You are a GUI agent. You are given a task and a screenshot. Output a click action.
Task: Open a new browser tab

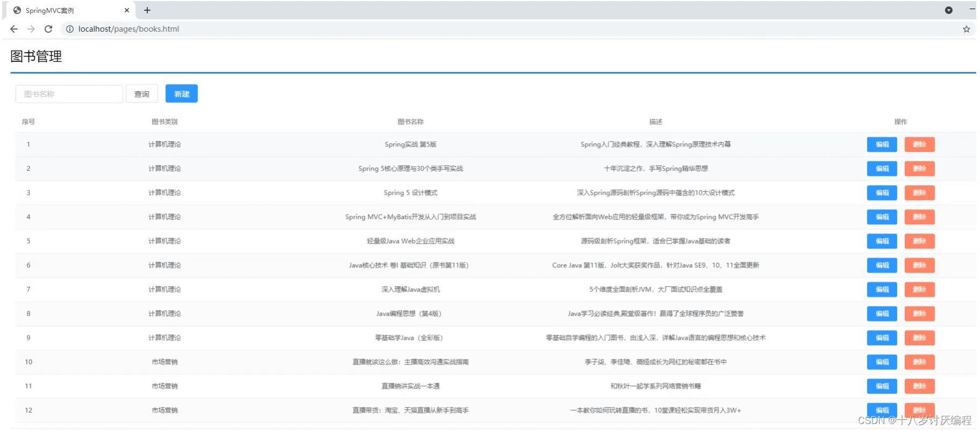click(147, 10)
